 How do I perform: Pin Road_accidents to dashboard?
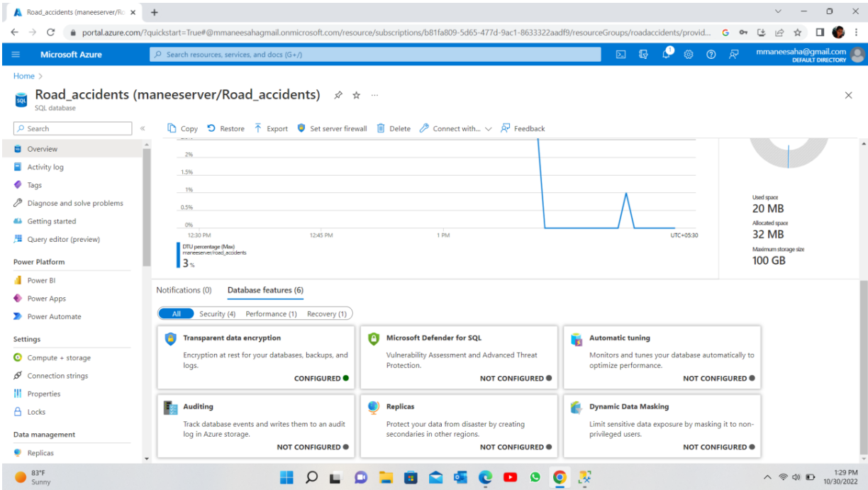point(338,95)
